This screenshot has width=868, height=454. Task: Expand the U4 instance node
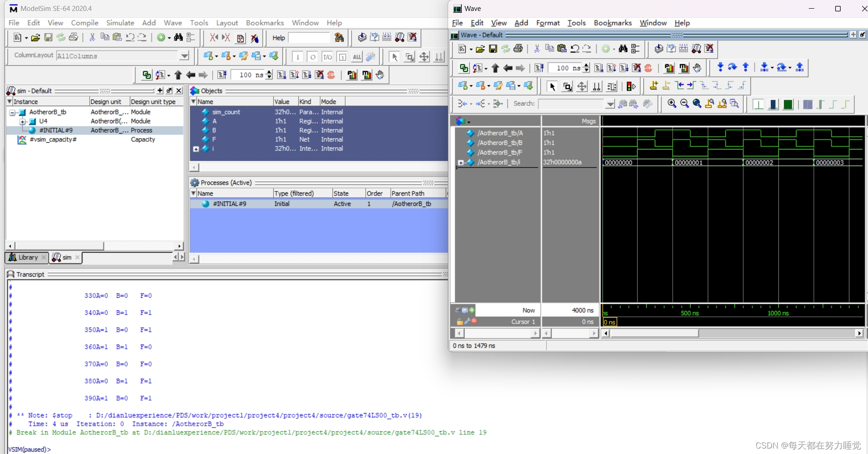[x=22, y=122]
